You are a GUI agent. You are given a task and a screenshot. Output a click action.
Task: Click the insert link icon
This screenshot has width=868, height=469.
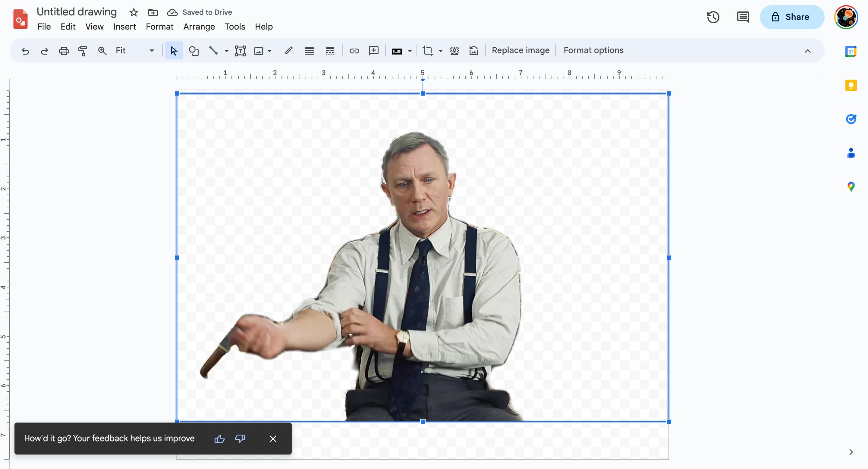354,51
